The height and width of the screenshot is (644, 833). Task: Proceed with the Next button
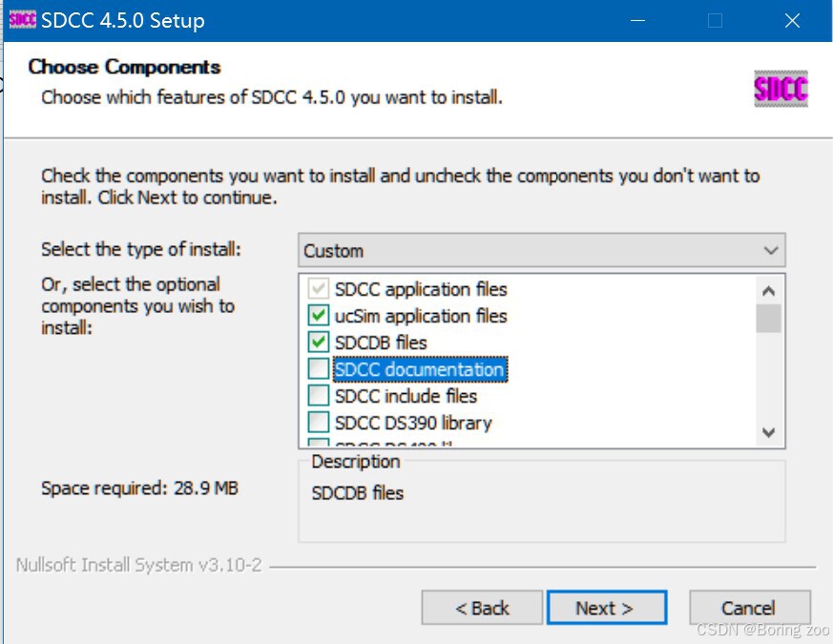pyautogui.click(x=607, y=608)
